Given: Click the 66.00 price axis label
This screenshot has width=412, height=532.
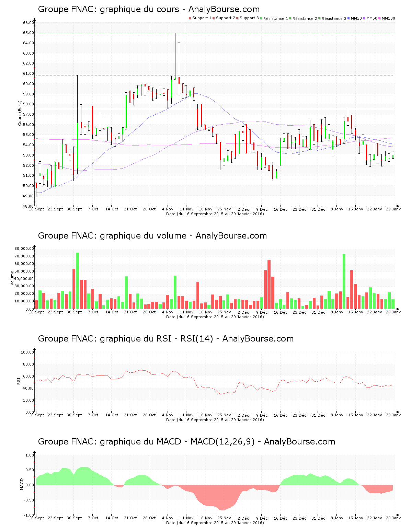Looking at the screenshot, I should tap(28, 23).
